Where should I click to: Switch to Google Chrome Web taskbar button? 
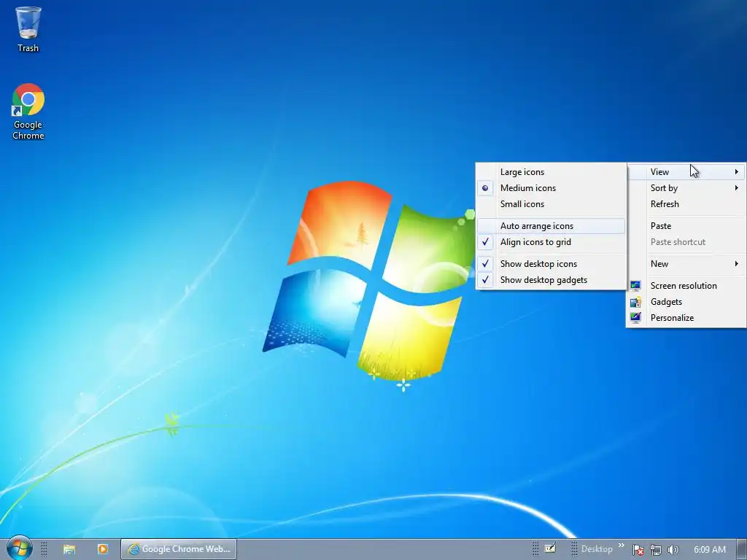179,549
